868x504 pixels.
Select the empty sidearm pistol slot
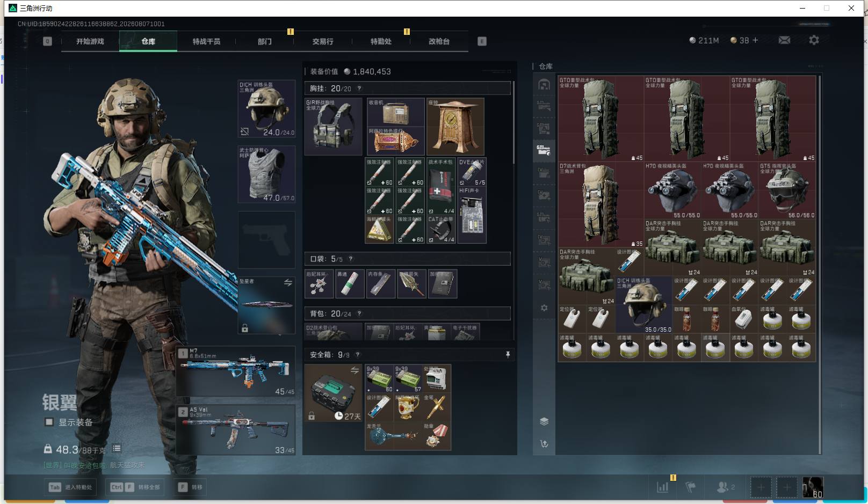266,240
